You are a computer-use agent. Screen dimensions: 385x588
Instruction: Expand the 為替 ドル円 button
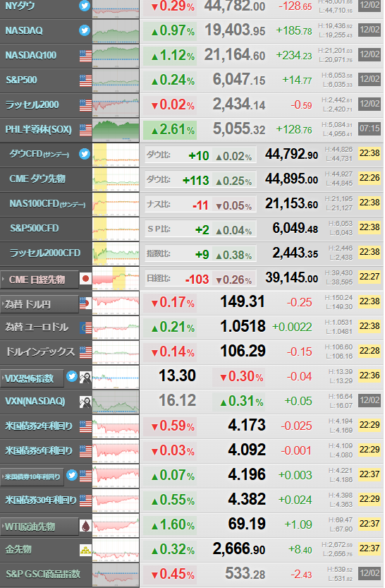coord(39,304)
